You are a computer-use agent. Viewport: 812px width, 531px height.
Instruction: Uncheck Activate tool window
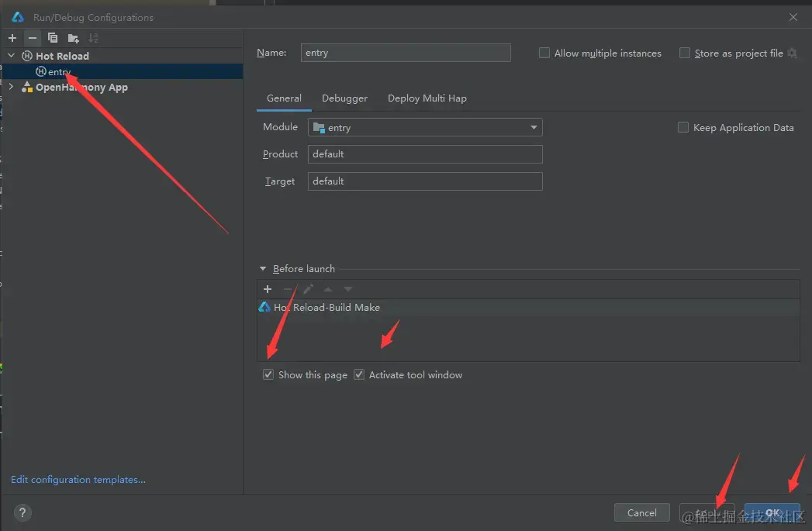tap(359, 374)
